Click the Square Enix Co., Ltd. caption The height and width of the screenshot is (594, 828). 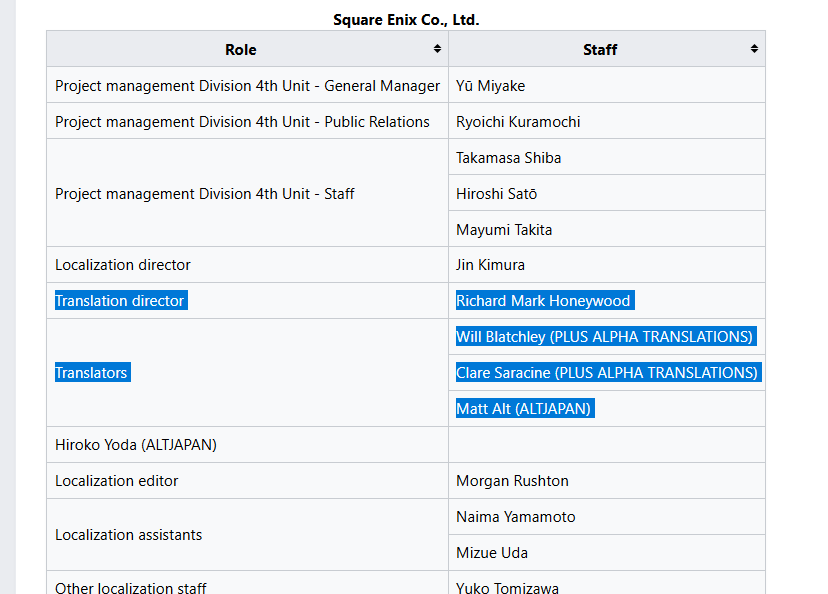[406, 20]
